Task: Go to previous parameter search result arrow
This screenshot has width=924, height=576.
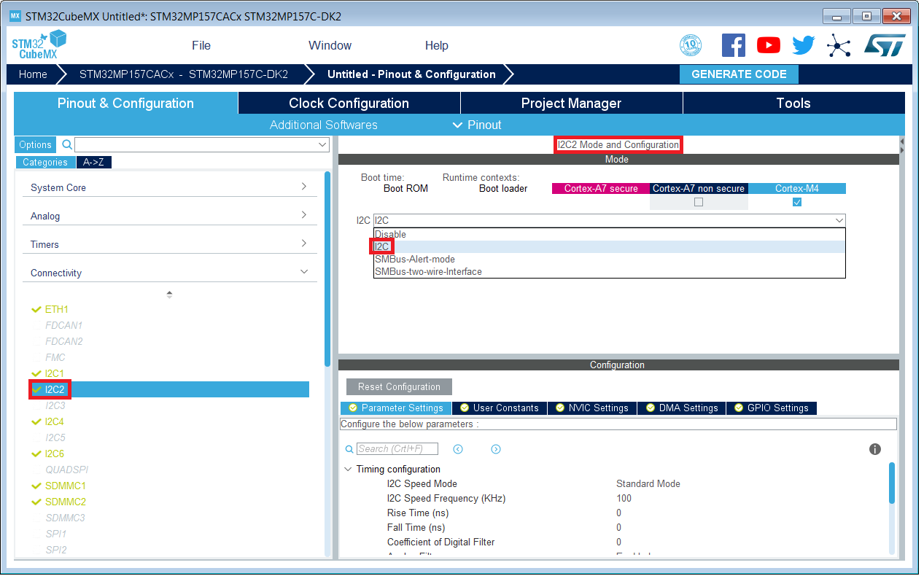Action: 458,449
